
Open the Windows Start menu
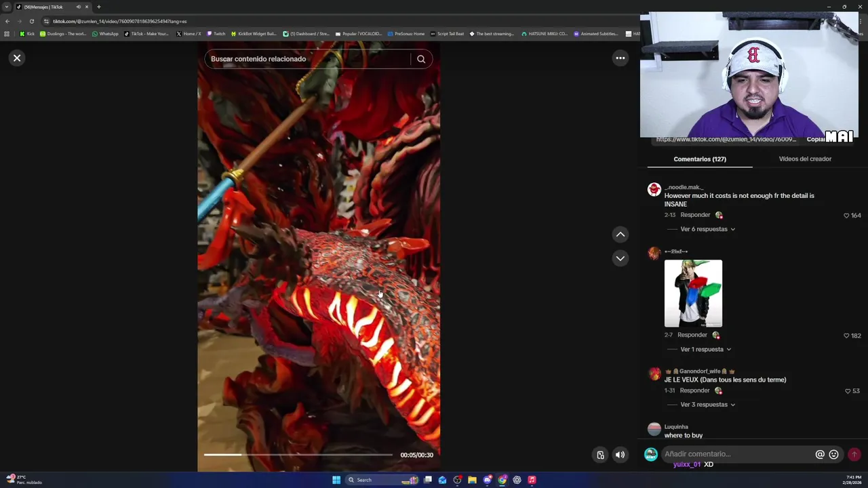[x=336, y=480]
